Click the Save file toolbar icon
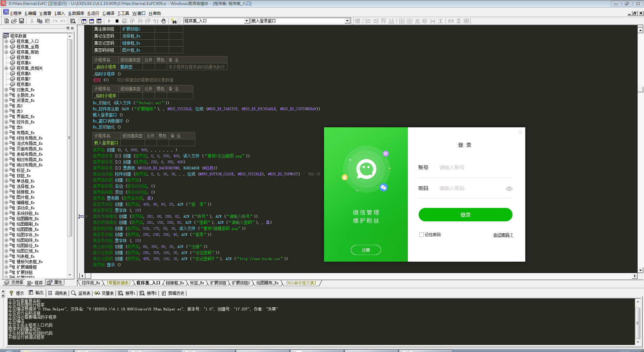Viewport: 644px width, 352px height. [21, 21]
